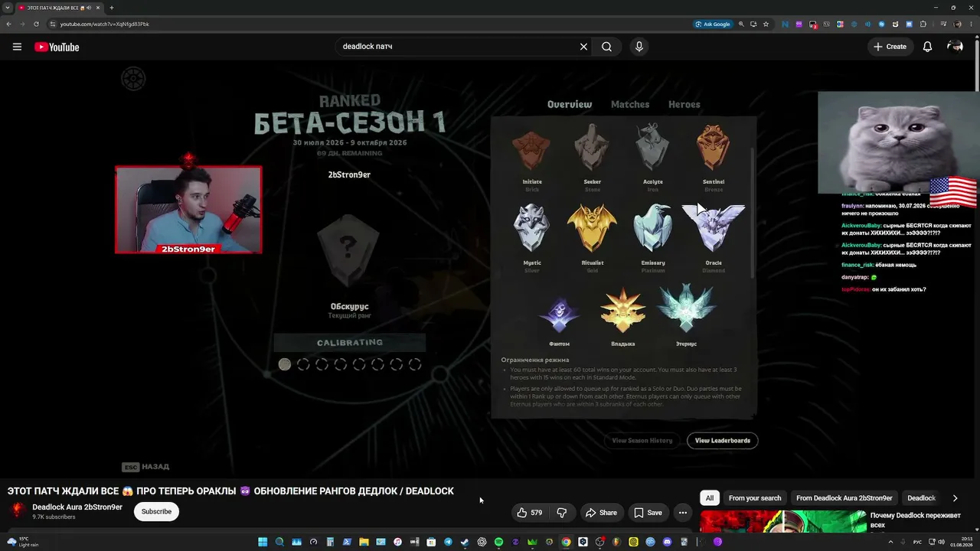Select the 'Deadlock' suggestion chip
This screenshot has height=551, width=980.
pyautogui.click(x=921, y=498)
